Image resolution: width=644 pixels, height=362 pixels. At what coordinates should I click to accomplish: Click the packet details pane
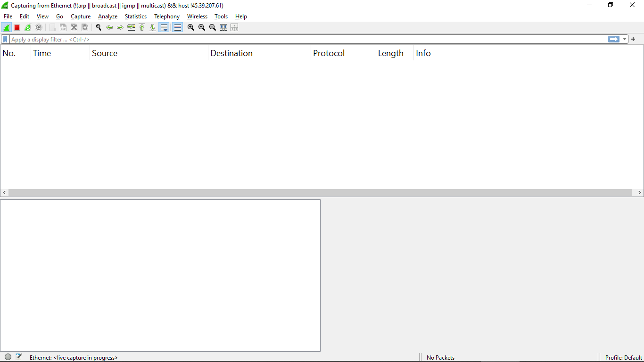pyautogui.click(x=160, y=275)
